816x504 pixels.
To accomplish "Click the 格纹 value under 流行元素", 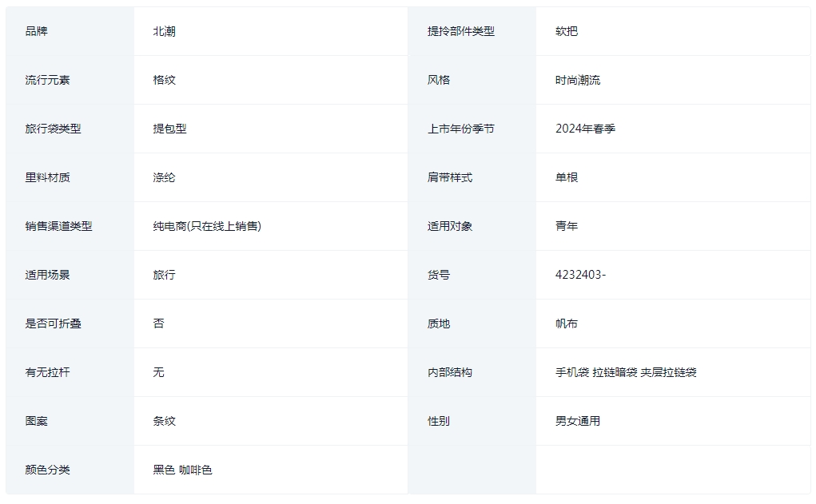I will point(164,80).
